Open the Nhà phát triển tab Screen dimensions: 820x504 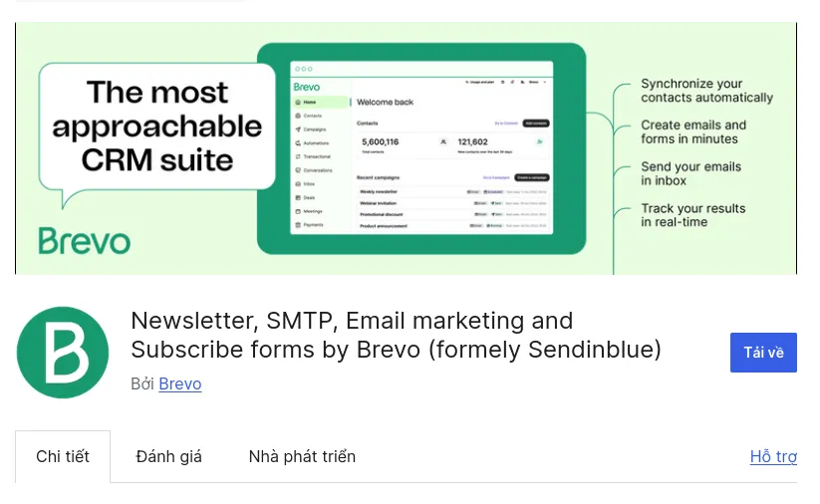[302, 456]
